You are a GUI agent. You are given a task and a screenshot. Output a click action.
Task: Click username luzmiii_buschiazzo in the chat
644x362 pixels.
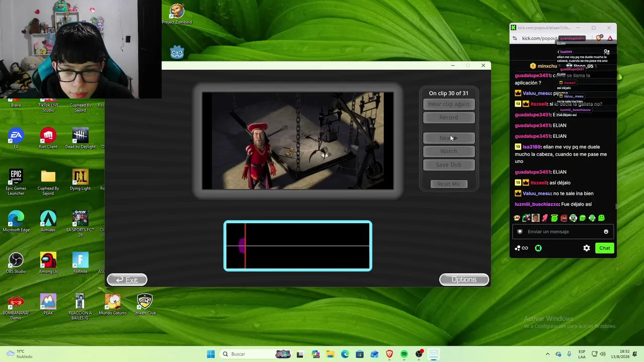tap(537, 205)
